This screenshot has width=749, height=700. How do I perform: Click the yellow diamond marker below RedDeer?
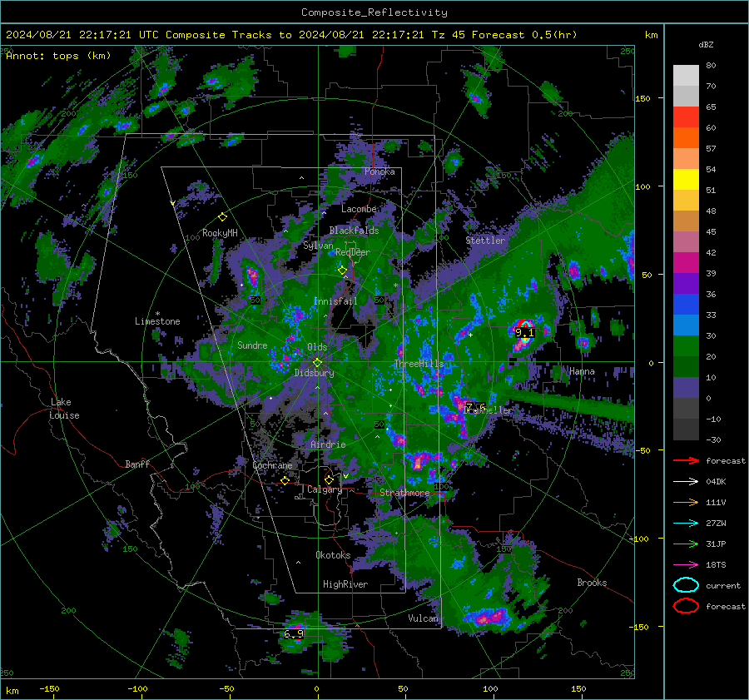[x=342, y=270]
